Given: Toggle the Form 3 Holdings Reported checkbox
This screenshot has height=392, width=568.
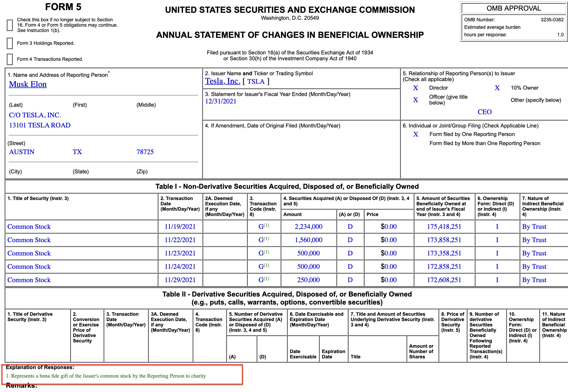Looking at the screenshot, I should pyautogui.click(x=10, y=43).
